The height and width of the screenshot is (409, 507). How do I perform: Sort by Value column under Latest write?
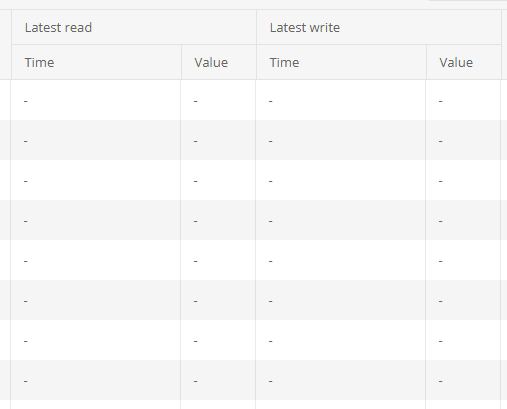coord(464,62)
